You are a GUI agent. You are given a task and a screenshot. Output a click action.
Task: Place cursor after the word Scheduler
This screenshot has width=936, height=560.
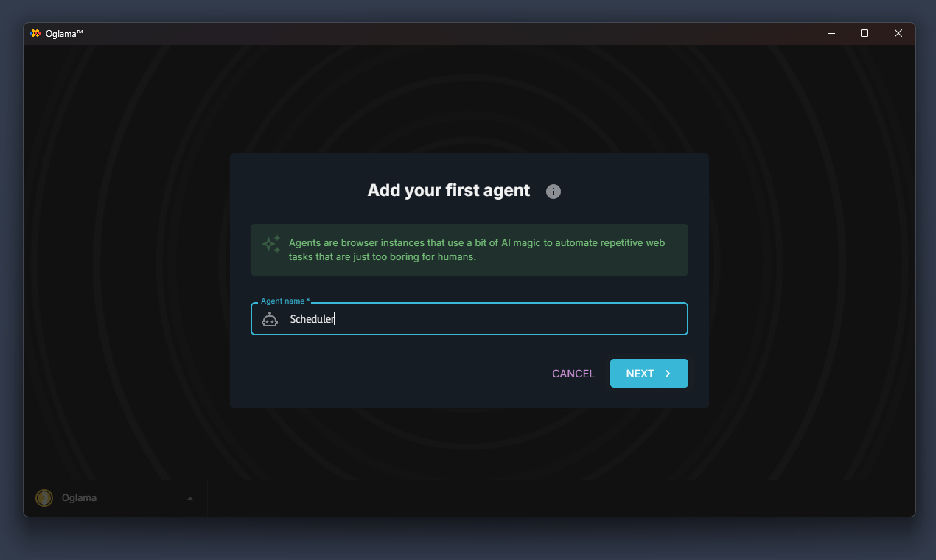[x=336, y=319]
